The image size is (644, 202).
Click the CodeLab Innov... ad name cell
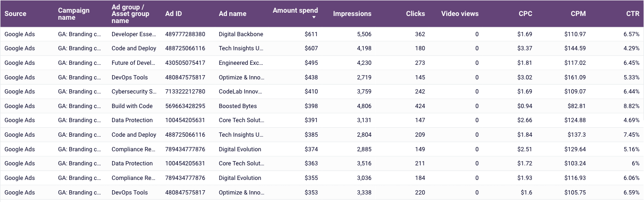(x=241, y=92)
